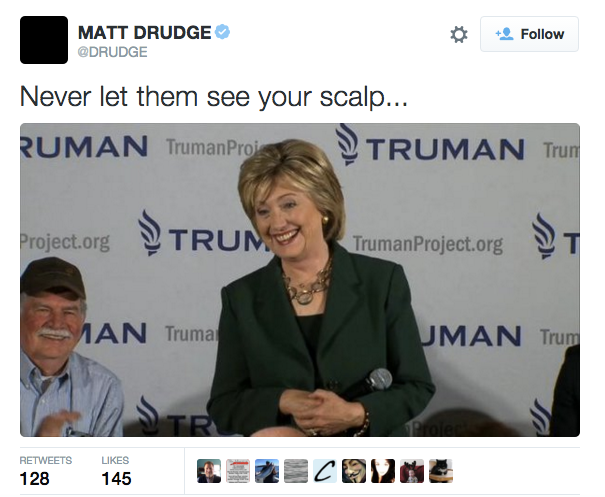This screenshot has width=605, height=497.
Task: Click the cursive letter C avatar
Action: [325, 471]
